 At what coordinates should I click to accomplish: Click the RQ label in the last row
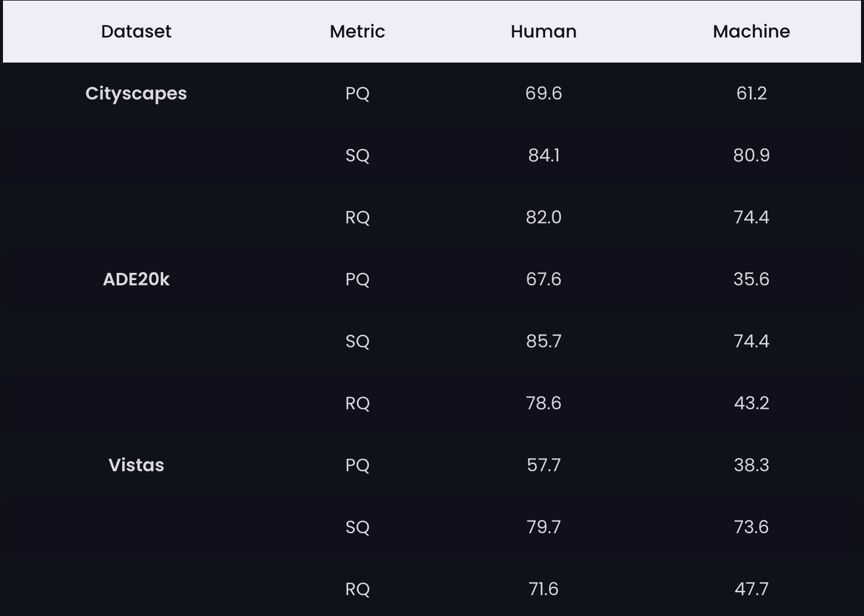click(357, 589)
